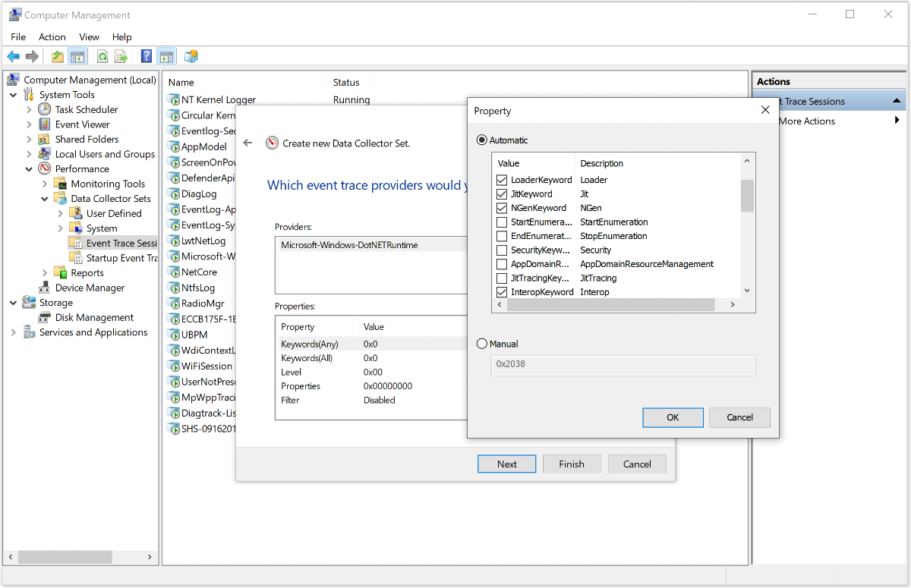
Task: Click OK in the Property dialog
Action: pos(673,417)
